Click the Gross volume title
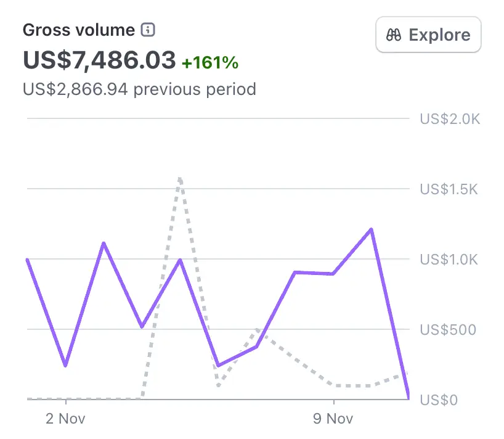This screenshot has height=439, width=504. 78,30
